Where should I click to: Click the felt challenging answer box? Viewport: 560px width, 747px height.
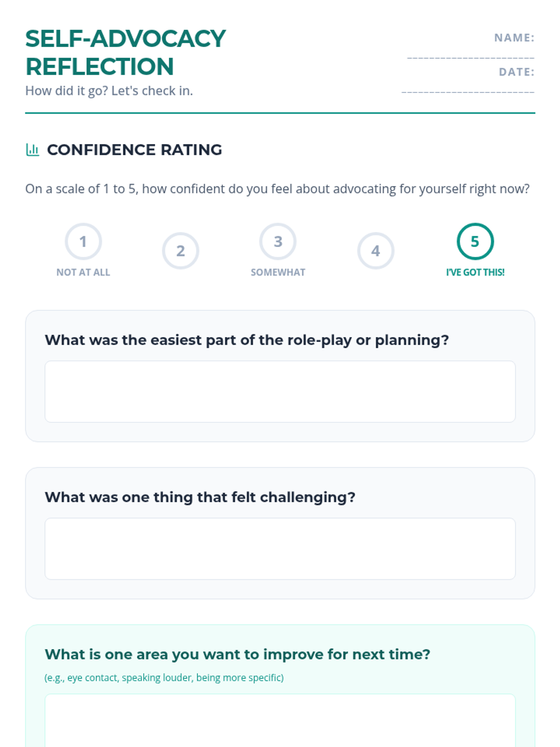tap(280, 549)
